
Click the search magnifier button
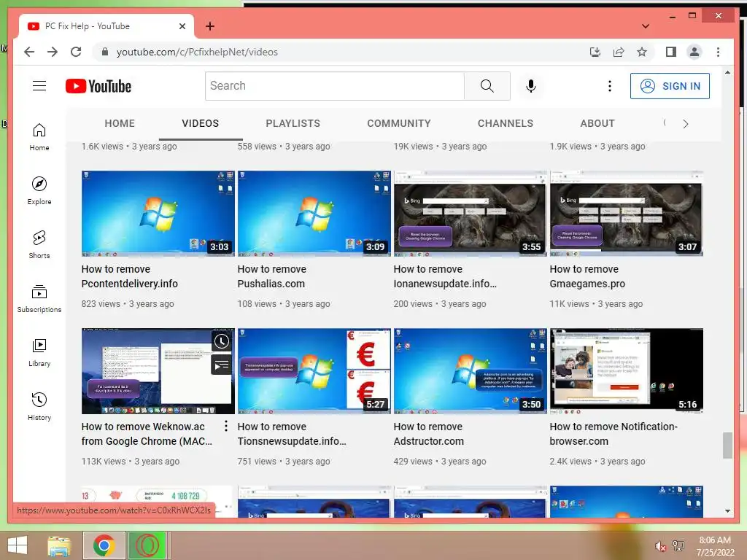pos(487,86)
